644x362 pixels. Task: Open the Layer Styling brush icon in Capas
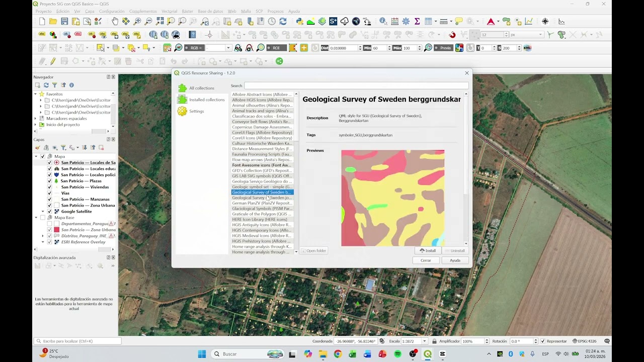[37, 148]
